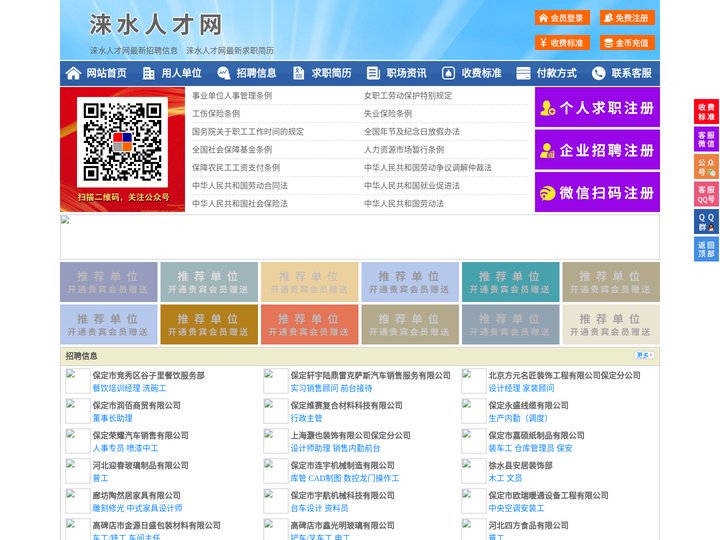Open the 付款方式 nav menu item
Image resolution: width=720 pixels, height=540 pixels.
coord(557,73)
